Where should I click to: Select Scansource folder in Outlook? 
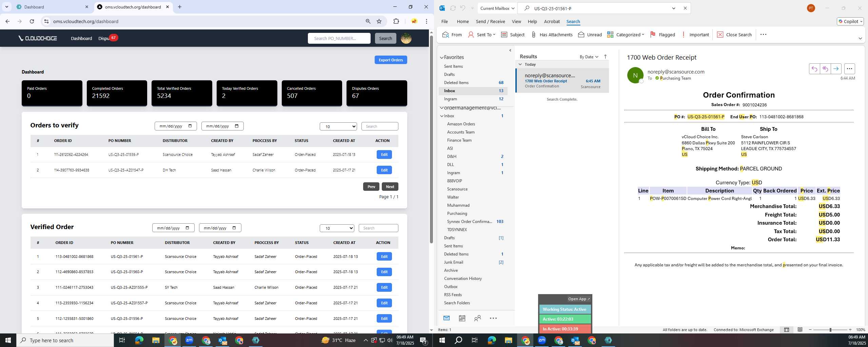(457, 189)
